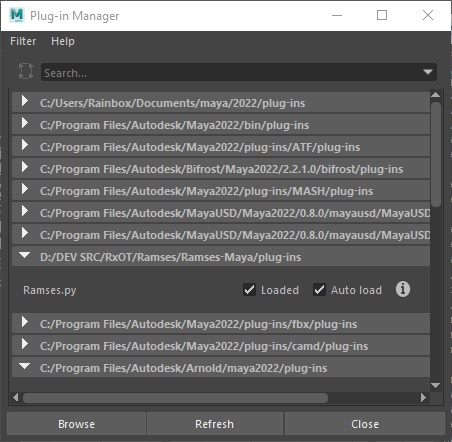Maximize the Plug-in Manager window
Viewport: 452px width, 442px height.
pos(382,15)
